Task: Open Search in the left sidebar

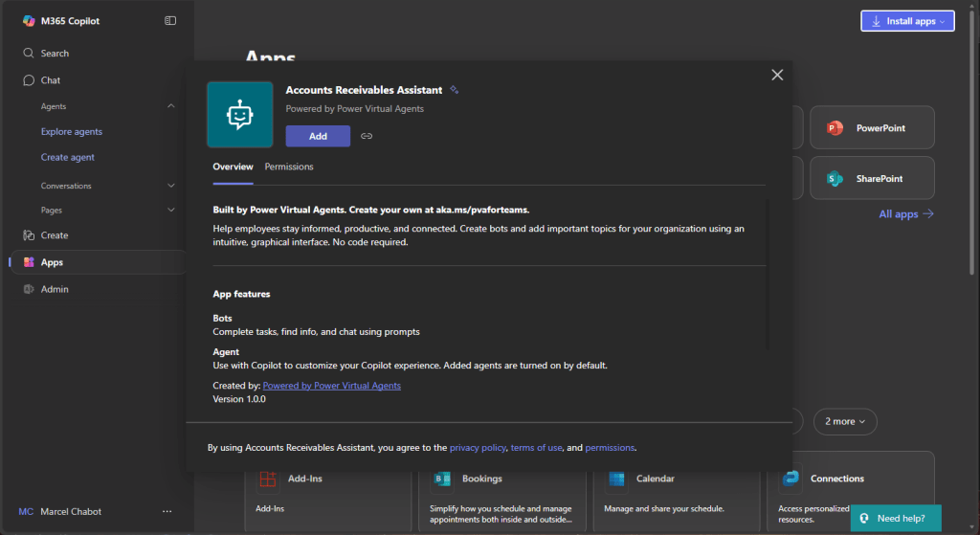Action: pyautogui.click(x=55, y=54)
